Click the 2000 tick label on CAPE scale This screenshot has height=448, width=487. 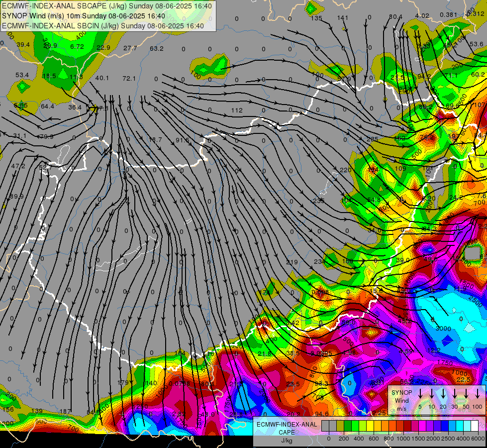(x=433, y=439)
